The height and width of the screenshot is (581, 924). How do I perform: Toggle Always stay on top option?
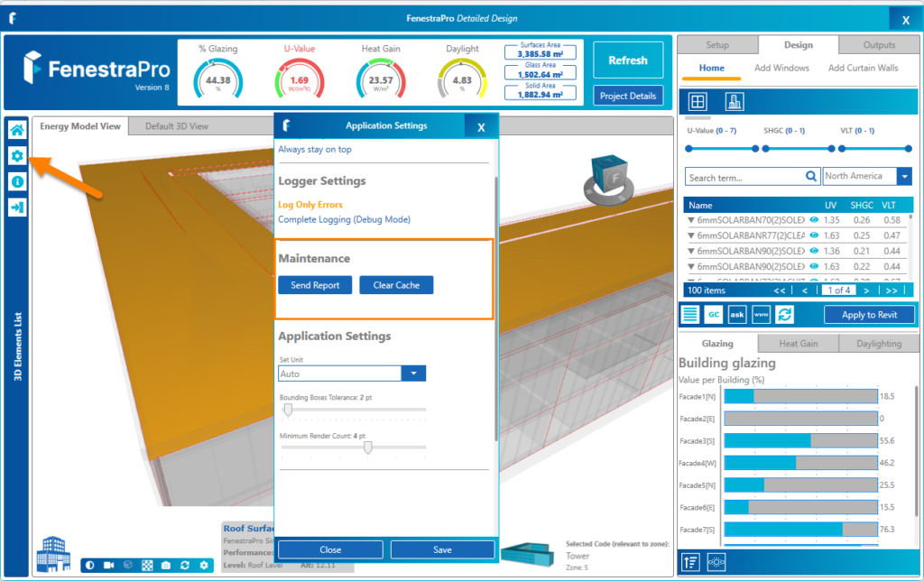(315, 150)
